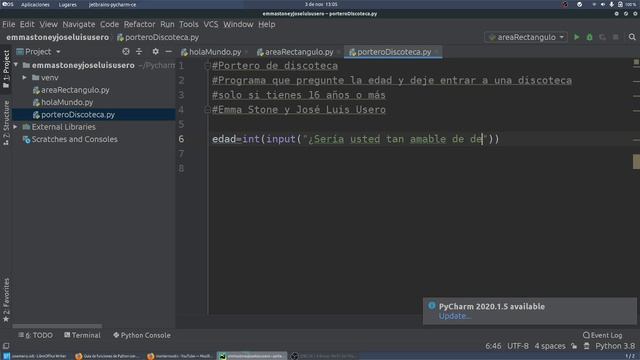Viewport: 640px width, 360px height.
Task: Change indentation setting 4 spaces
Action: pos(550,346)
